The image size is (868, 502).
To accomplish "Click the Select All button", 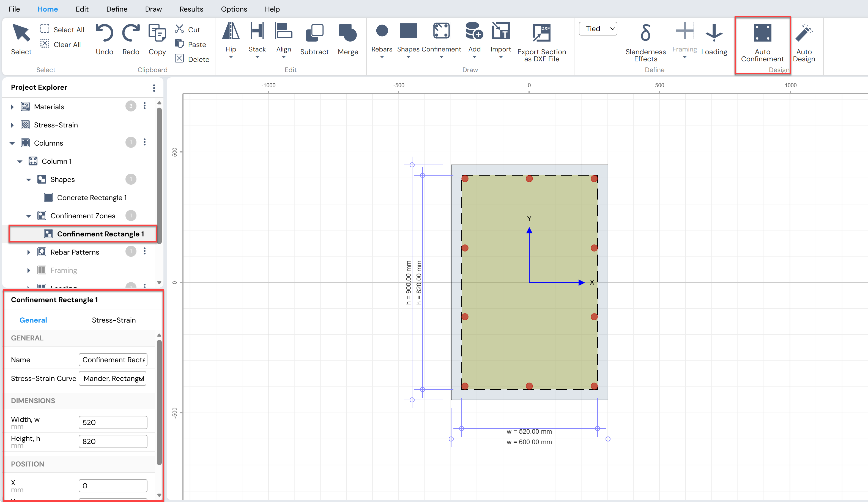I will (x=62, y=29).
